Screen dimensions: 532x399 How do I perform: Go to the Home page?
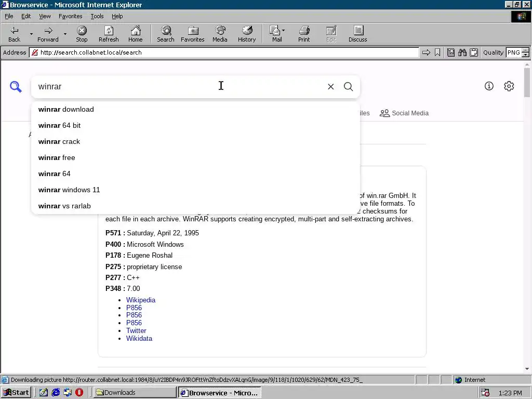tap(136, 34)
